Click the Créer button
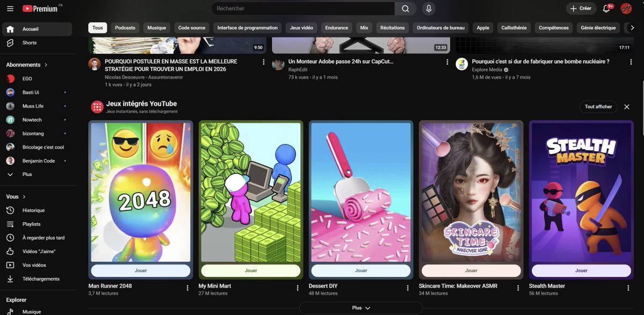The height and width of the screenshot is (315, 644). click(x=581, y=9)
